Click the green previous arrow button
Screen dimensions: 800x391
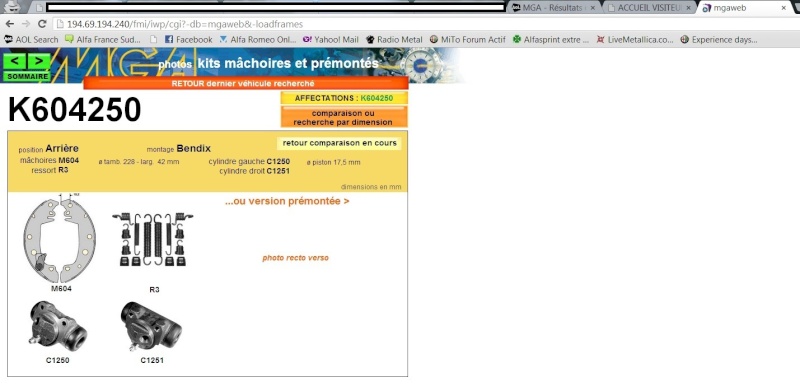click(15, 62)
